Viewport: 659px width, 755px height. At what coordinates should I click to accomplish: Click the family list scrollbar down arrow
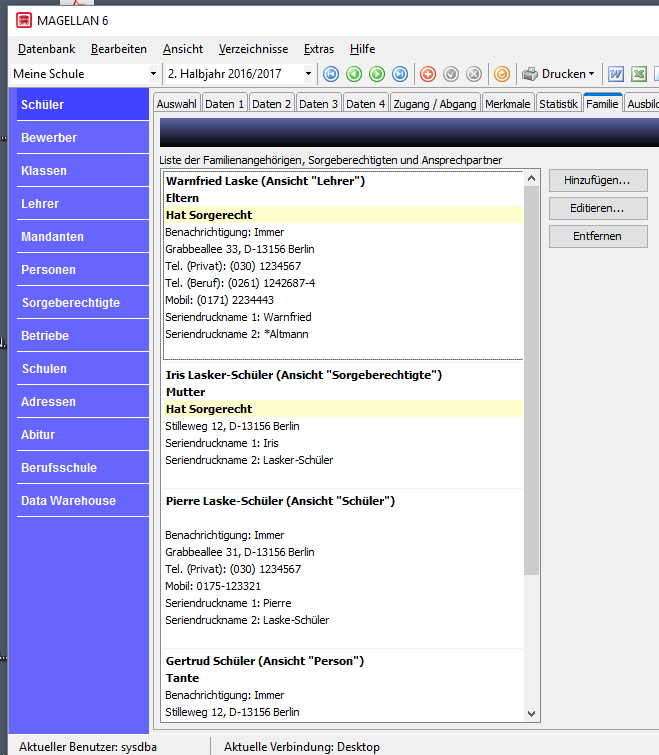(531, 714)
